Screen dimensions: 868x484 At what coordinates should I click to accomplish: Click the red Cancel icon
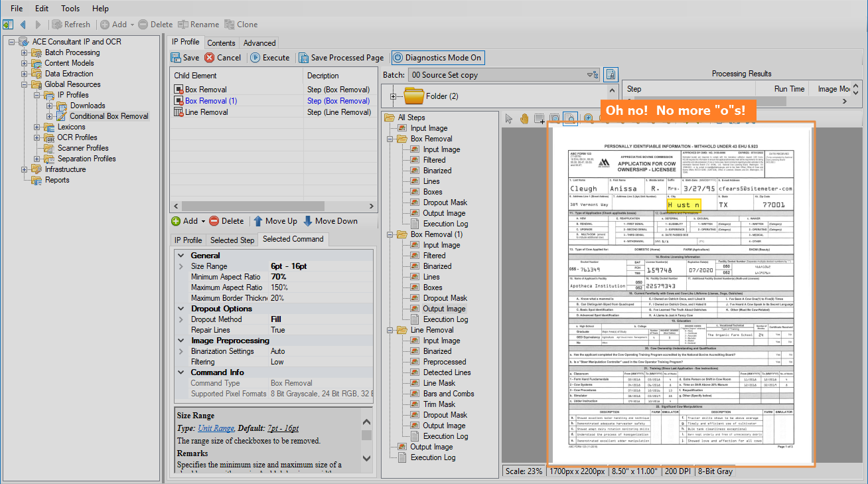[x=210, y=58]
